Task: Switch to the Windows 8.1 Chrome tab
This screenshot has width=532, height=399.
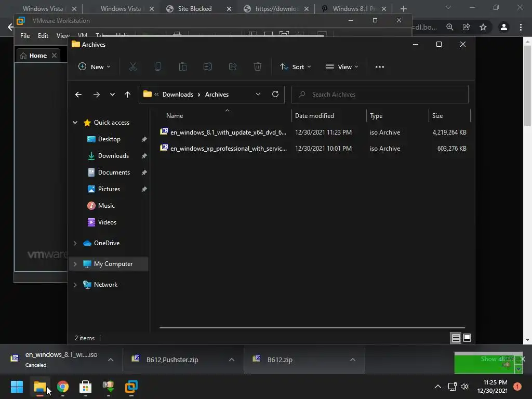Action: [x=354, y=9]
